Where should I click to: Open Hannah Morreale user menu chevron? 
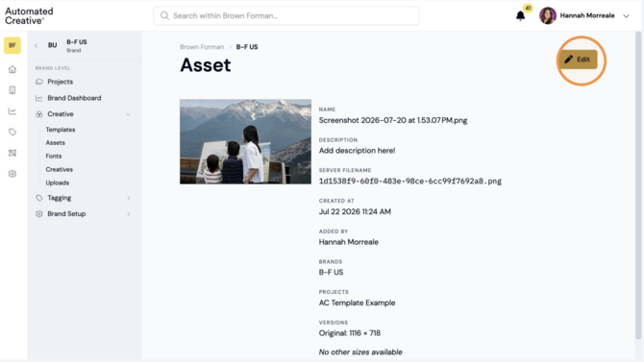click(x=626, y=16)
